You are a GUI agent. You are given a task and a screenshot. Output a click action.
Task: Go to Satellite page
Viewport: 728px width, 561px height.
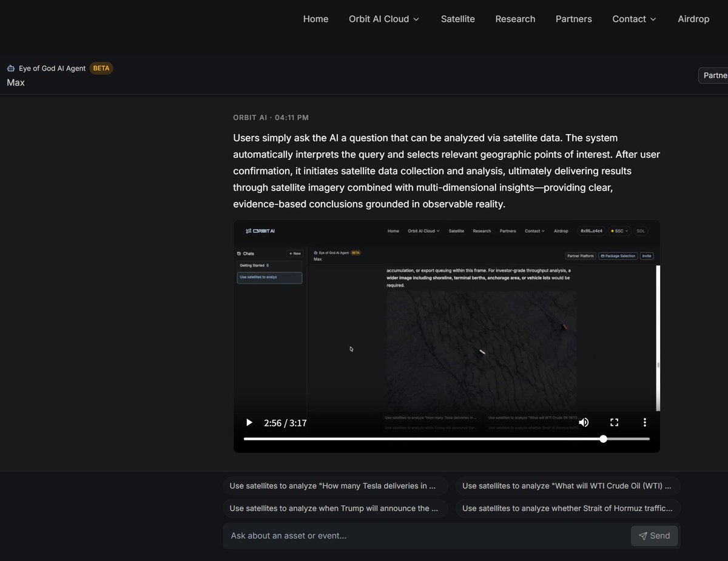click(x=458, y=19)
